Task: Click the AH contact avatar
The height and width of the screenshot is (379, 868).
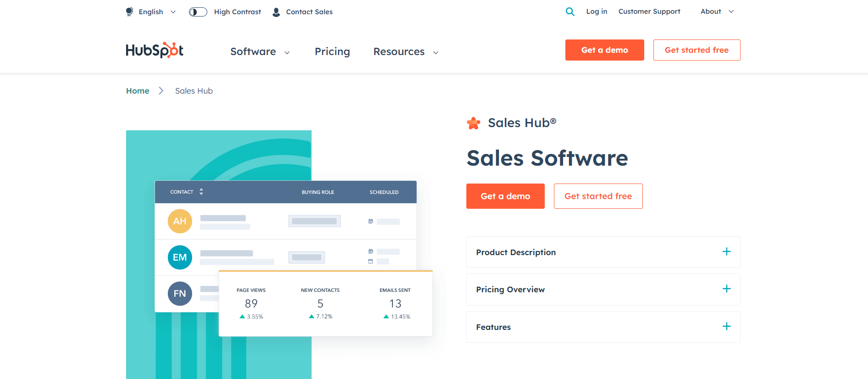Action: click(180, 221)
